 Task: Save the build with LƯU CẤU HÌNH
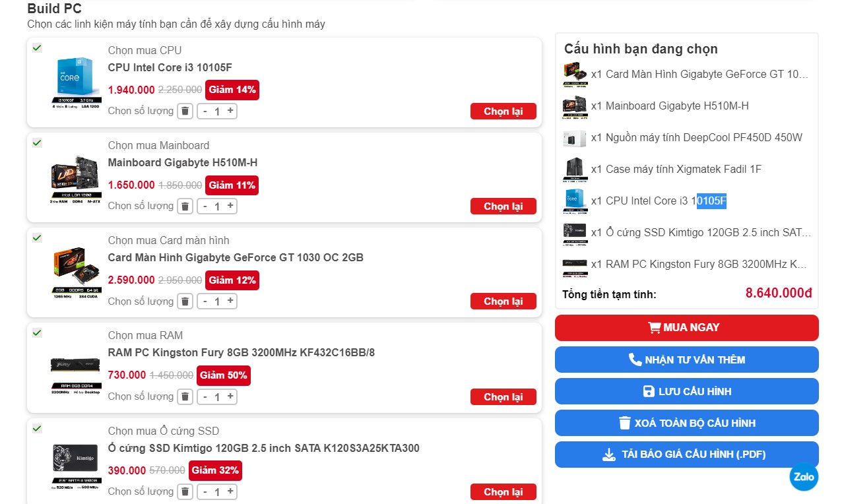686,391
